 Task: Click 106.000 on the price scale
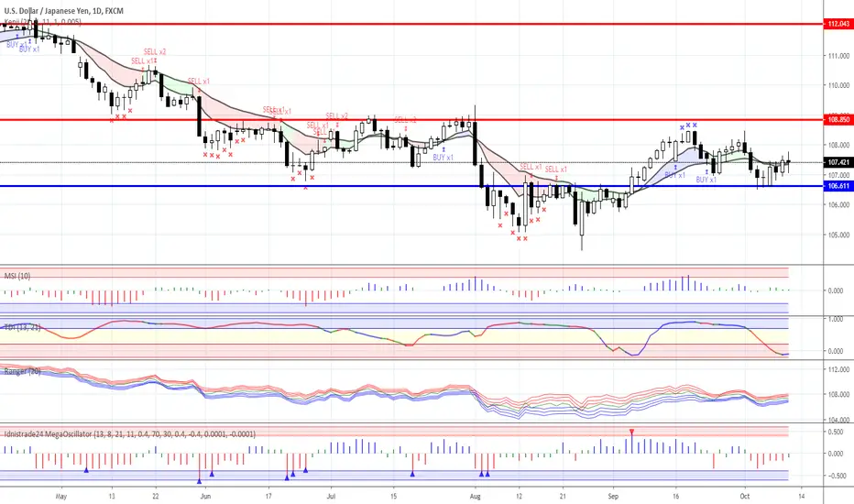[x=838, y=205]
